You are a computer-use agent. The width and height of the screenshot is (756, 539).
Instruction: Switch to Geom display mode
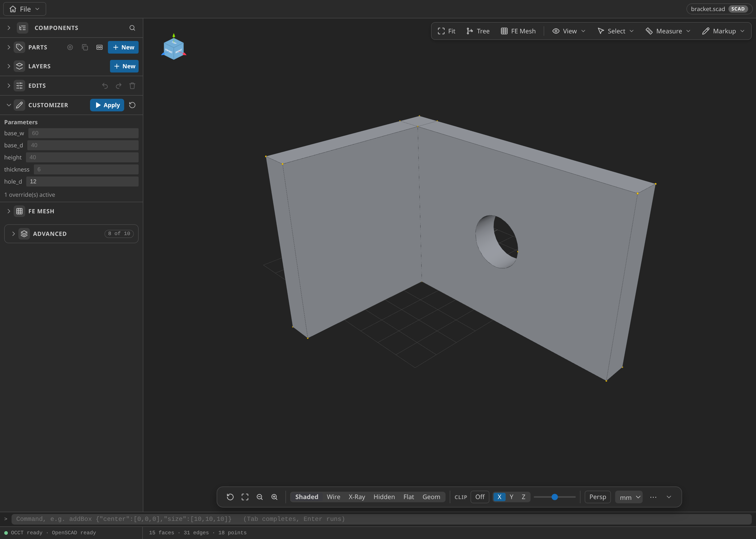[431, 497]
